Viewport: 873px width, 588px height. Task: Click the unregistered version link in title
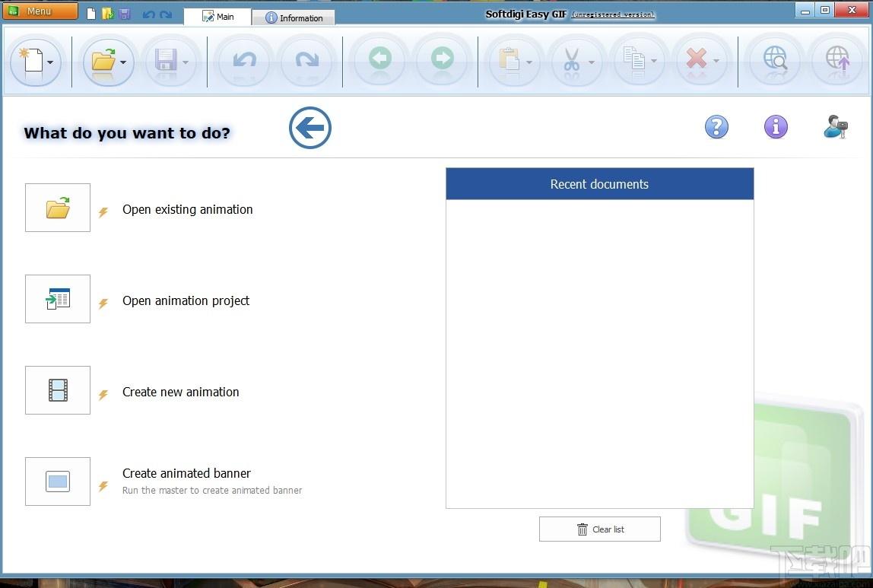click(x=614, y=15)
